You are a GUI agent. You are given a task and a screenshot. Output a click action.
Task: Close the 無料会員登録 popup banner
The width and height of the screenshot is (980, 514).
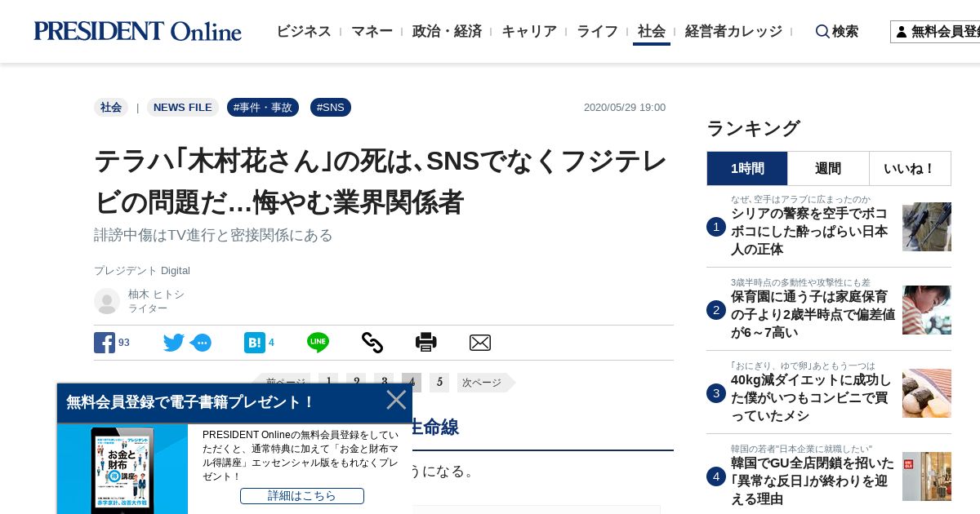(x=396, y=400)
